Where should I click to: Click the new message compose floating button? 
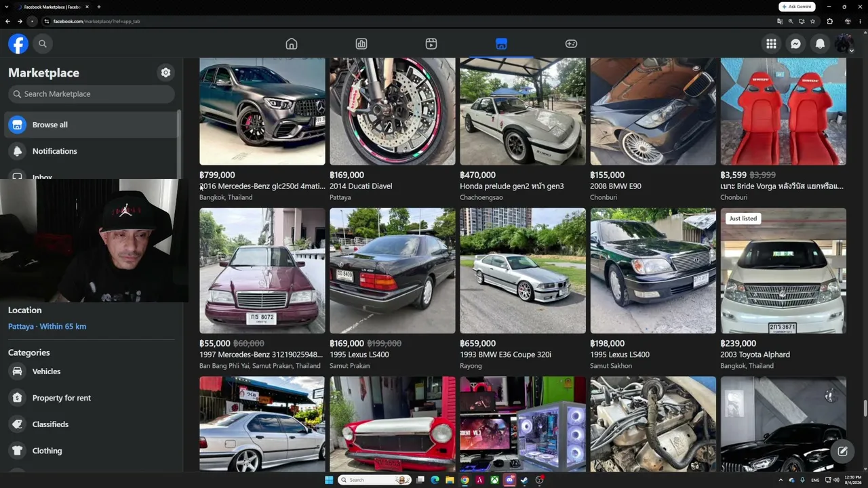tap(842, 451)
